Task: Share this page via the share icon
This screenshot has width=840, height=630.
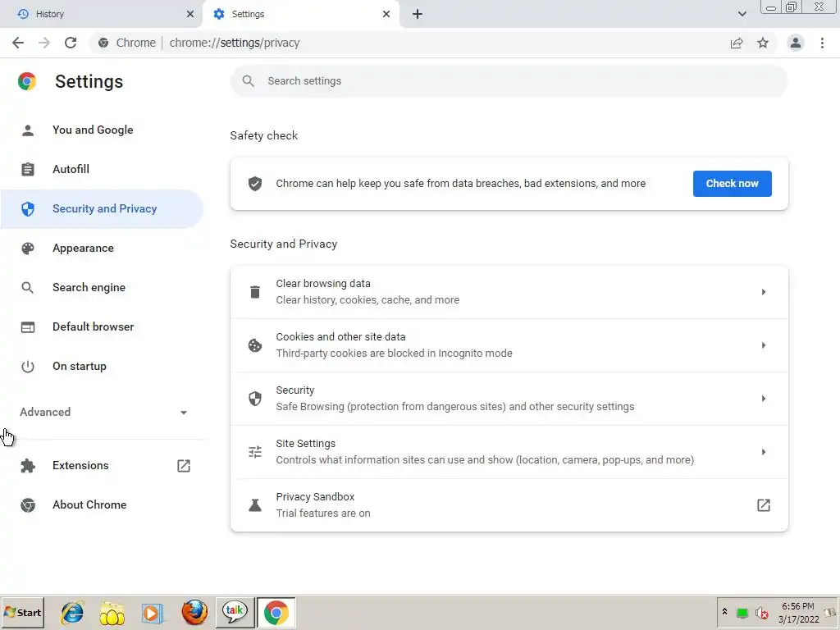Action: click(737, 43)
